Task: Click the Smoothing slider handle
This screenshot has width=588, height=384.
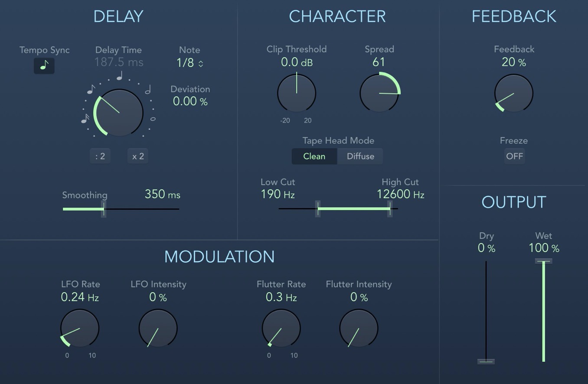Action: pos(104,209)
